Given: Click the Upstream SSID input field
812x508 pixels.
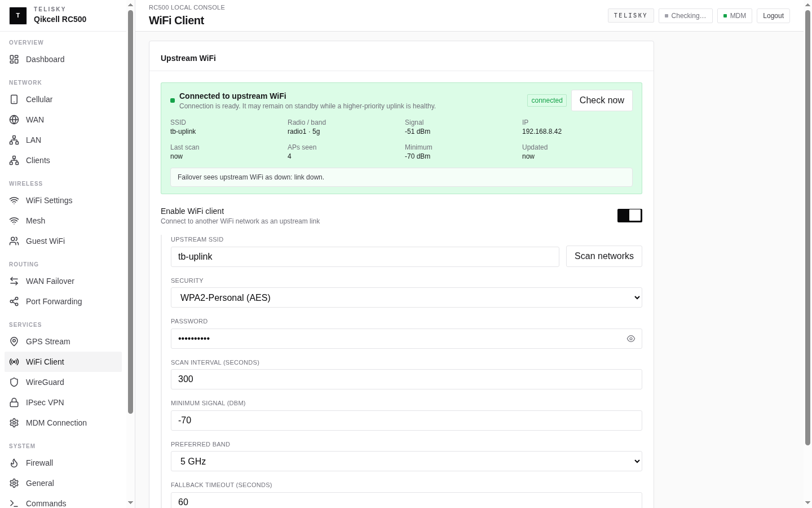Looking at the screenshot, I should [x=365, y=256].
